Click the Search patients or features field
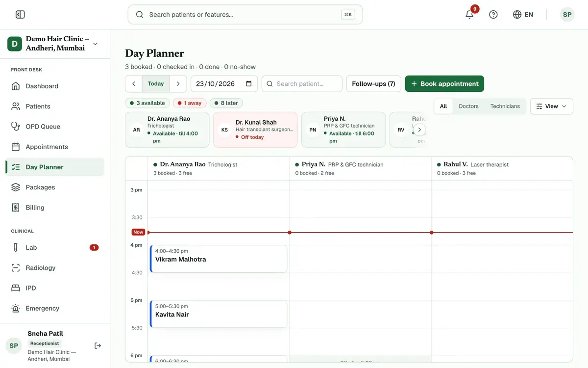 tap(245, 15)
